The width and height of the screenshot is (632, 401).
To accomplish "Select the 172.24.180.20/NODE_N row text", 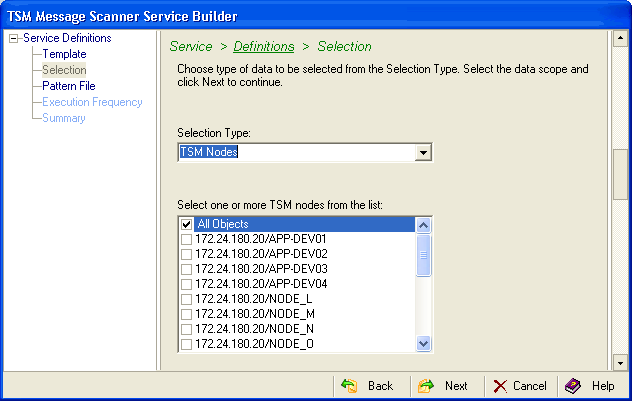I will tap(254, 329).
